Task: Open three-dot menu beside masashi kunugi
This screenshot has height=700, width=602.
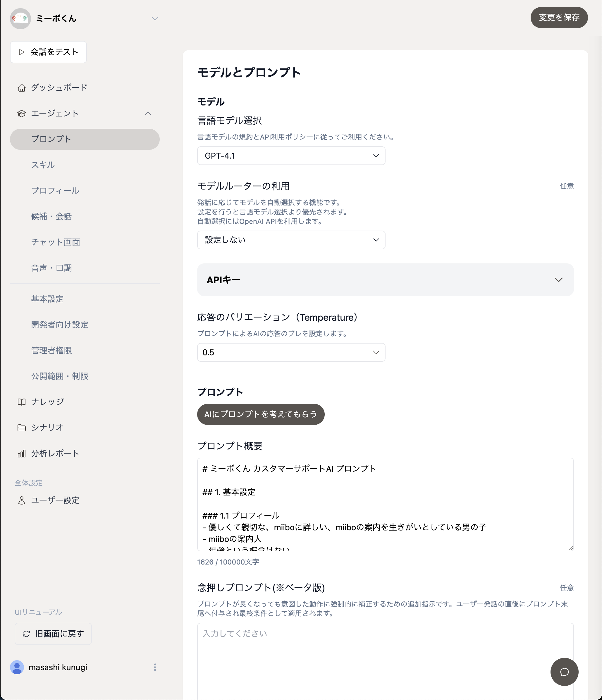Action: [x=155, y=667]
